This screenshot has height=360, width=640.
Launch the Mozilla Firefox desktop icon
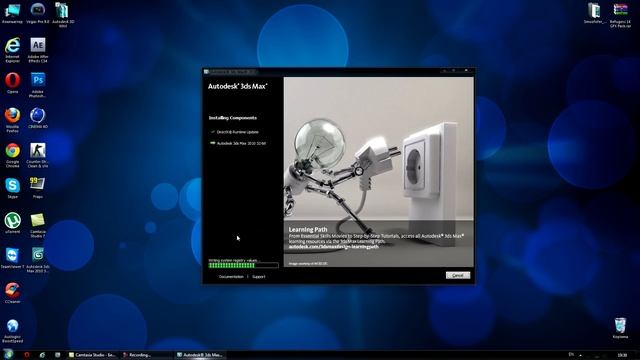[12, 120]
